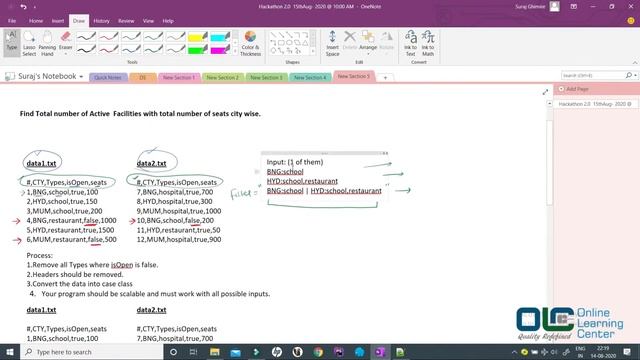Open Mail app from taskbar
This screenshot has height=360, width=640.
pyautogui.click(x=236, y=352)
